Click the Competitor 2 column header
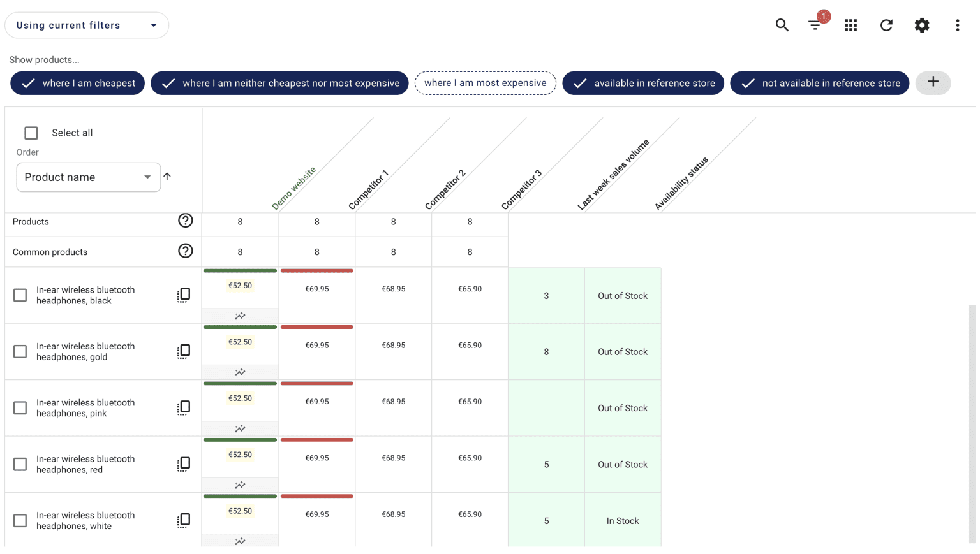The image size is (980, 554). (445, 190)
